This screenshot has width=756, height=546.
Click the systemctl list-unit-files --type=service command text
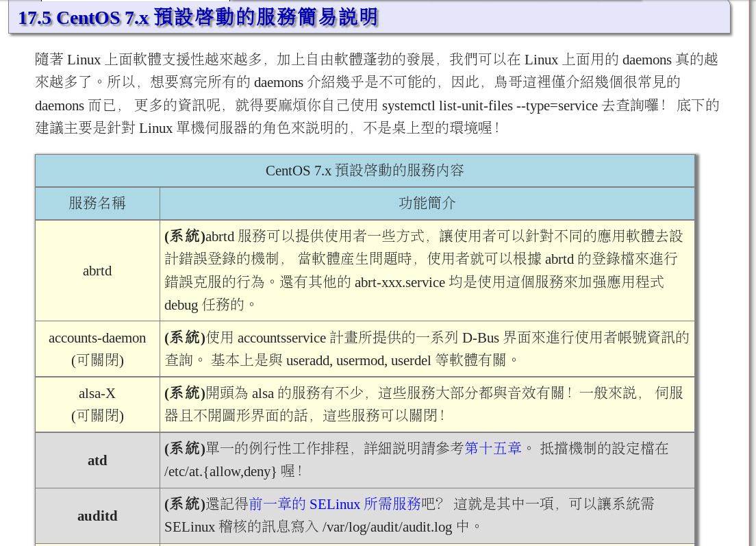pos(490,106)
